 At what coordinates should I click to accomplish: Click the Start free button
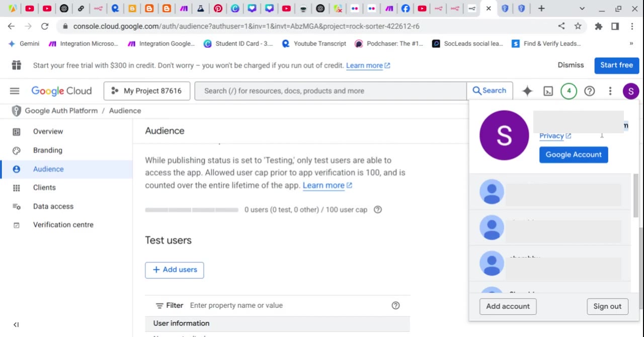point(616,65)
